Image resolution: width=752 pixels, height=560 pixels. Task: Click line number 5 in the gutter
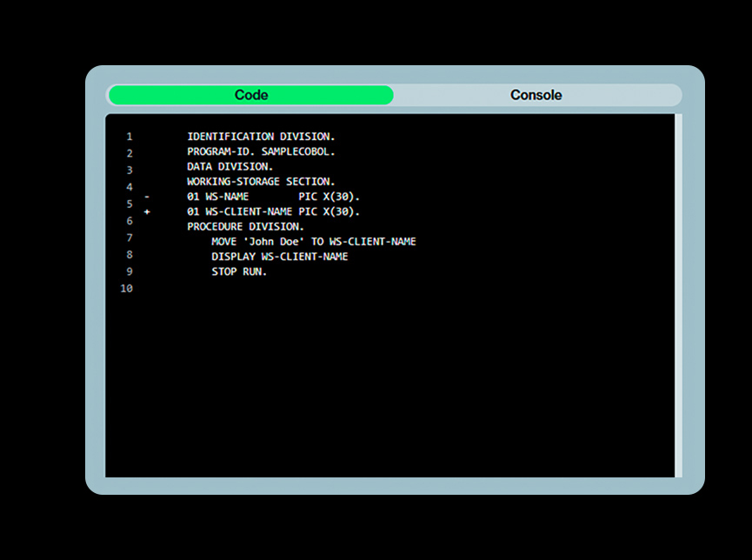point(130,204)
